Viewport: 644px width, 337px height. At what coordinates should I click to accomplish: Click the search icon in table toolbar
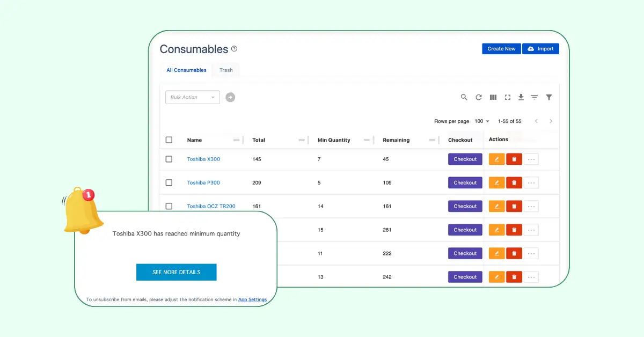click(464, 97)
